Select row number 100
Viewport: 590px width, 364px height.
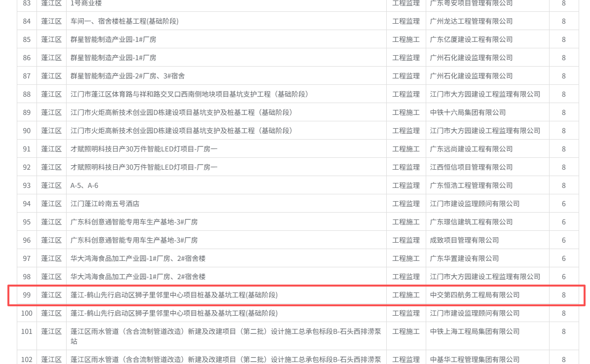(27, 313)
